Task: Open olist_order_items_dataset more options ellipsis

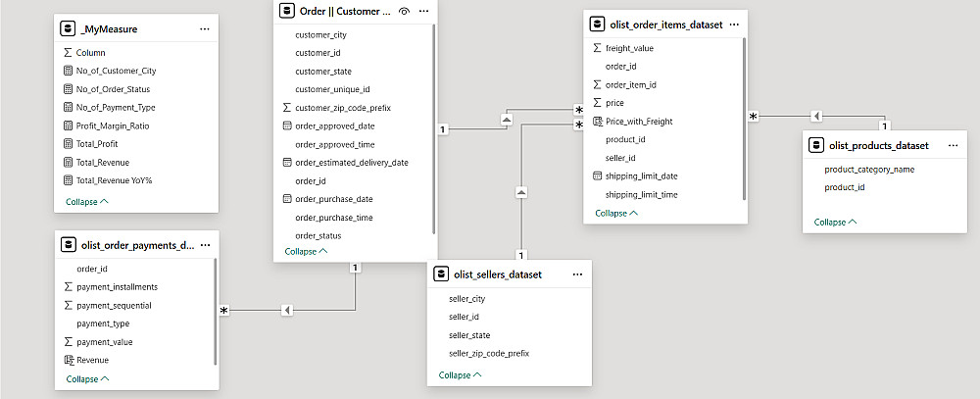Action: click(735, 24)
